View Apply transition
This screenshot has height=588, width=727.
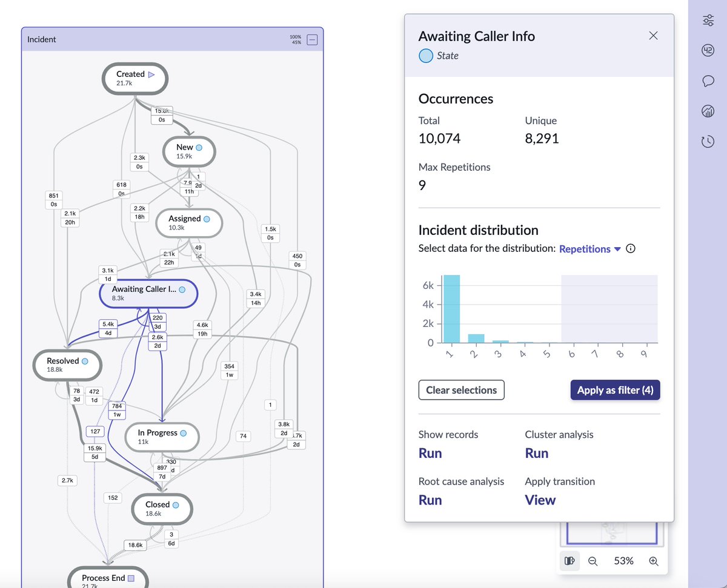(x=540, y=500)
